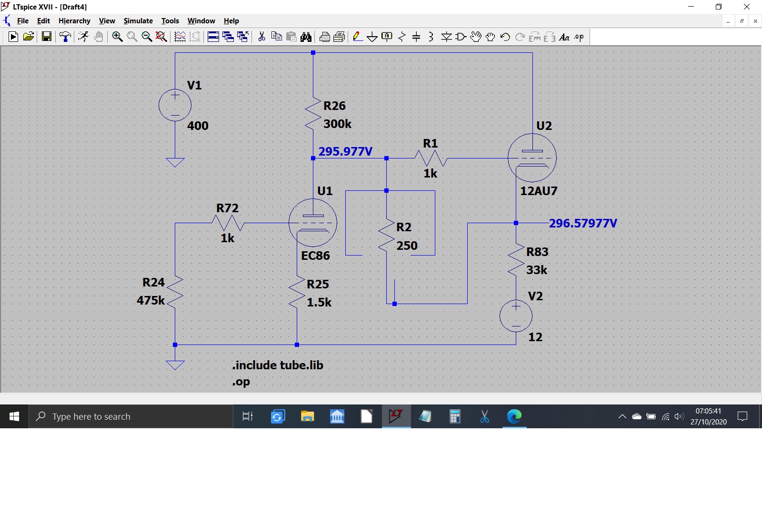Open a file using the folder icon
762x532 pixels.
[29, 37]
